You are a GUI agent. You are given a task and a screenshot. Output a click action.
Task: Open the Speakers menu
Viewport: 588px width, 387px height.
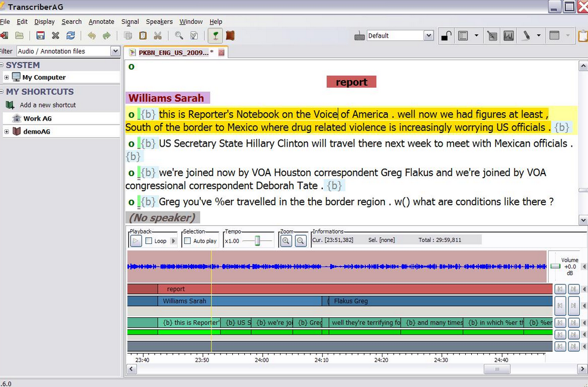point(160,22)
